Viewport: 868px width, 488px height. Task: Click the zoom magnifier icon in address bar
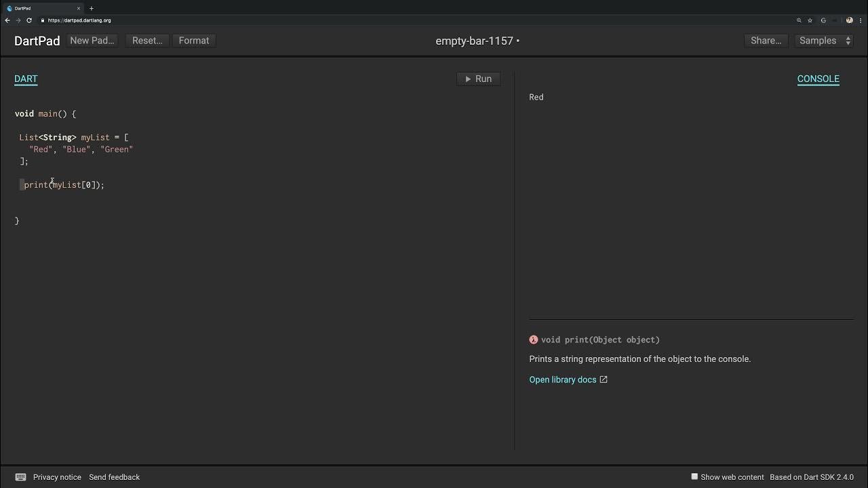pyautogui.click(x=799, y=20)
